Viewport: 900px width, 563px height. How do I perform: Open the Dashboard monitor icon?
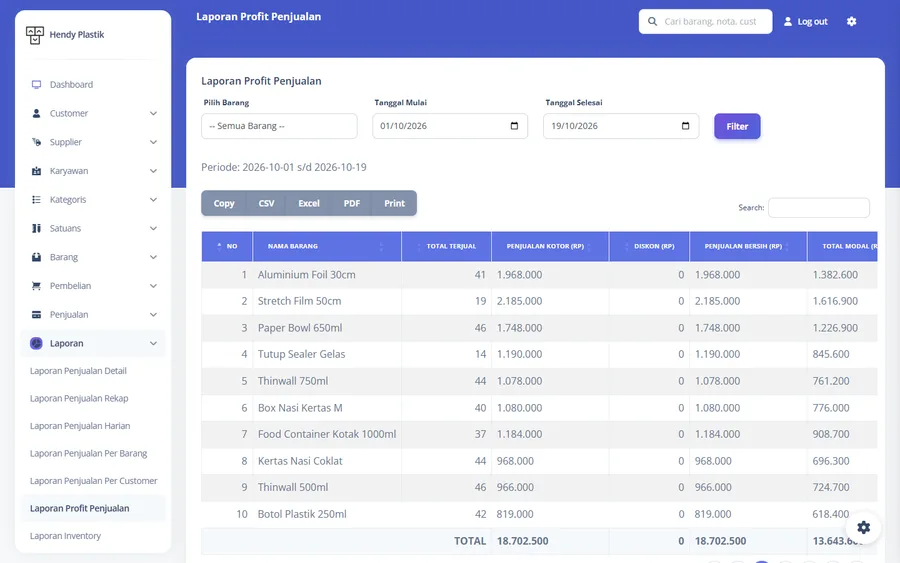[36, 84]
